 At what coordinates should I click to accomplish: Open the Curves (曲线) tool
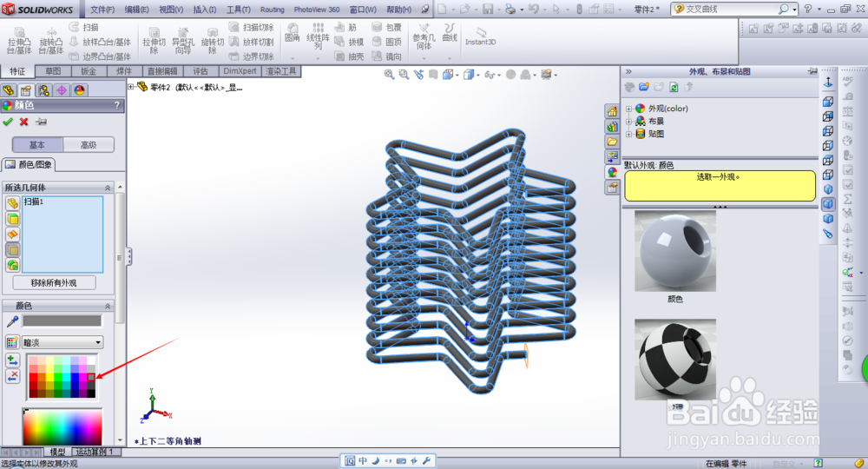[x=450, y=33]
